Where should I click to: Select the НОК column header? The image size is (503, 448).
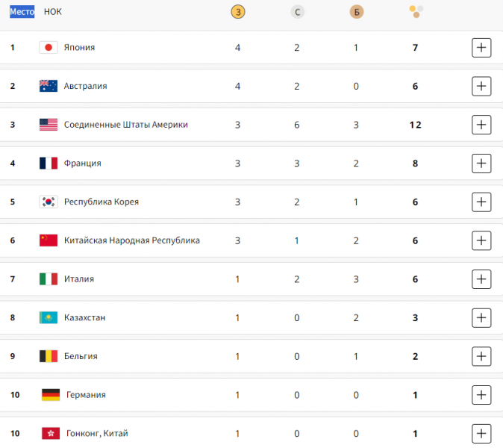pyautogui.click(x=52, y=12)
